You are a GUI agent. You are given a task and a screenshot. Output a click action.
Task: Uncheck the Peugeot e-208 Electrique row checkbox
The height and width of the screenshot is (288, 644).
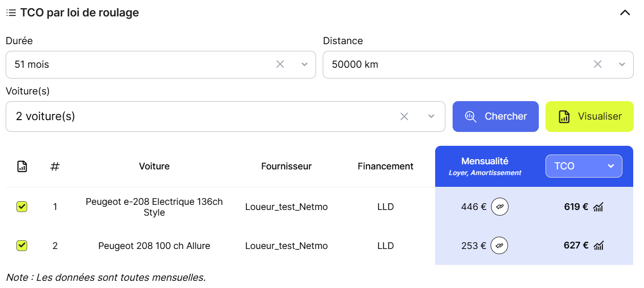(22, 207)
